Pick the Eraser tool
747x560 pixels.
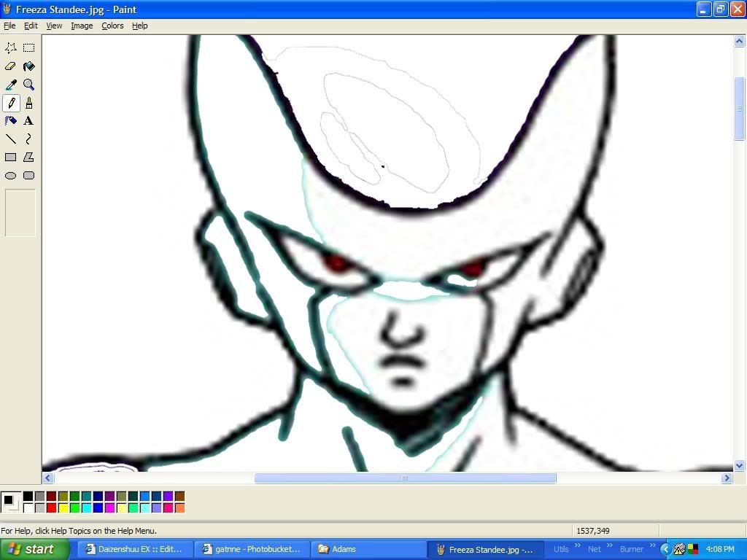coord(10,66)
